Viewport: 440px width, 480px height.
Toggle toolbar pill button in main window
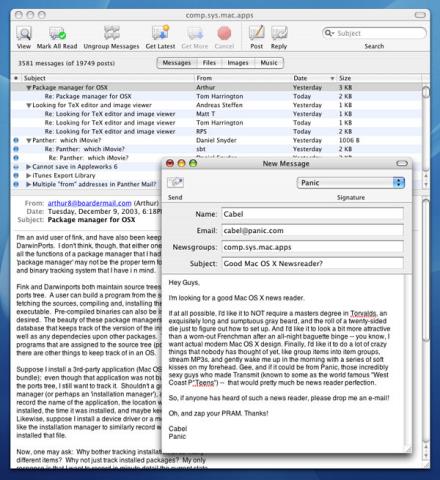click(x=420, y=15)
